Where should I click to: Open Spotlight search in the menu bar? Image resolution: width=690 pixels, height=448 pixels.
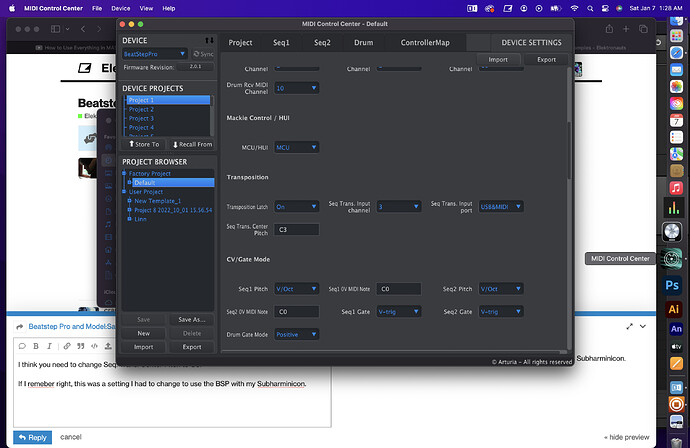(x=590, y=8)
